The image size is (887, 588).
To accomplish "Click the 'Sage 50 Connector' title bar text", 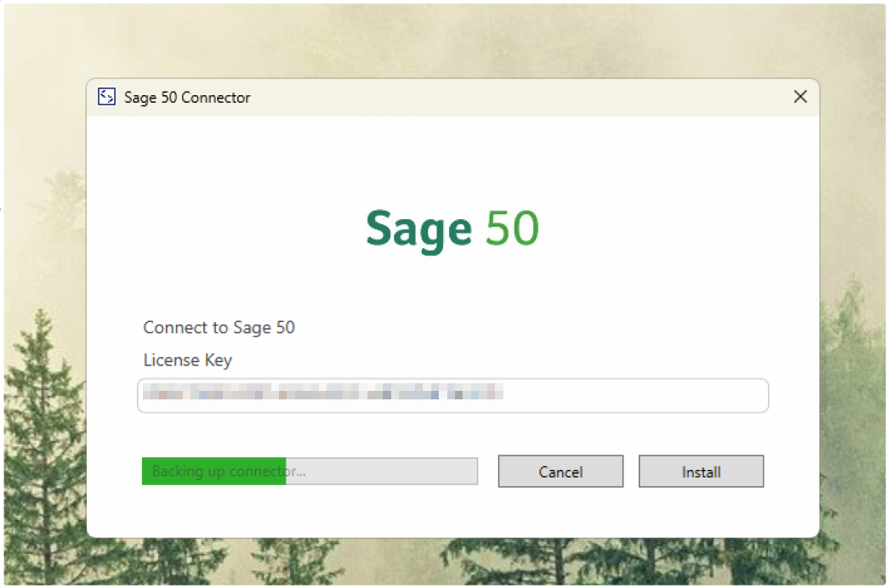I will 187,97.
